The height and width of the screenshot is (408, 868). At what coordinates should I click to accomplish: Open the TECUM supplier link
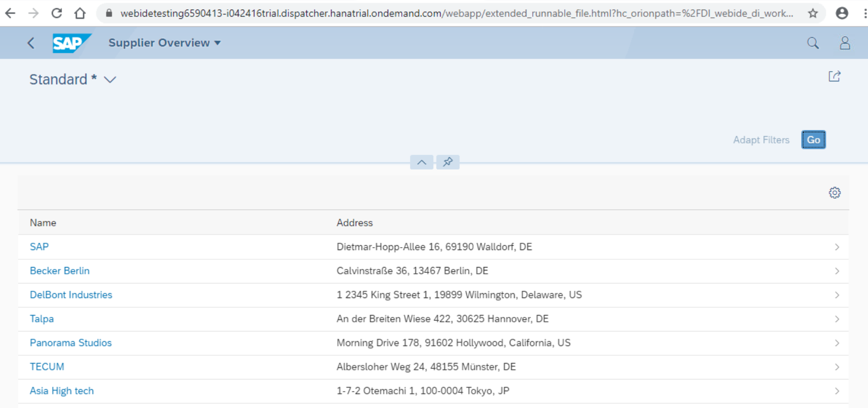pos(47,367)
